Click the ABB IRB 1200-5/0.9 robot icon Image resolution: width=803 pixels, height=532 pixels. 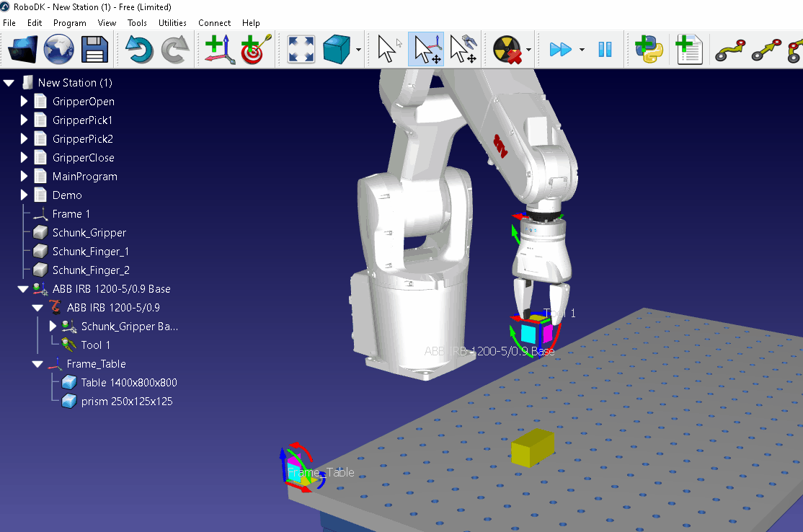pyautogui.click(x=55, y=307)
